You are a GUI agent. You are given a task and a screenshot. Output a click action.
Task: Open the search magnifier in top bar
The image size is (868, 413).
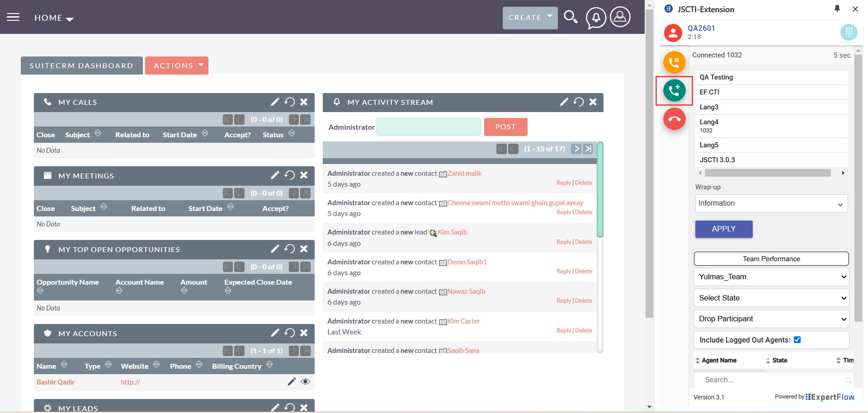click(571, 18)
